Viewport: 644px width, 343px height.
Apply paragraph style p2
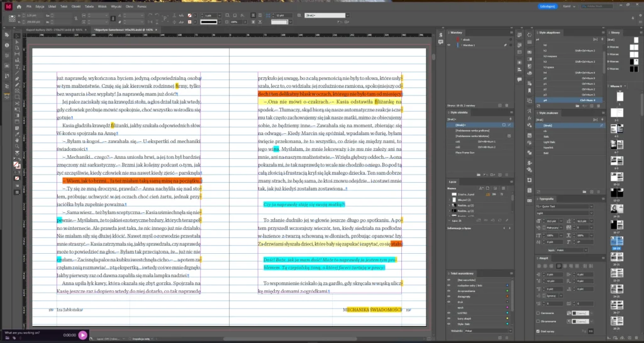click(569, 89)
